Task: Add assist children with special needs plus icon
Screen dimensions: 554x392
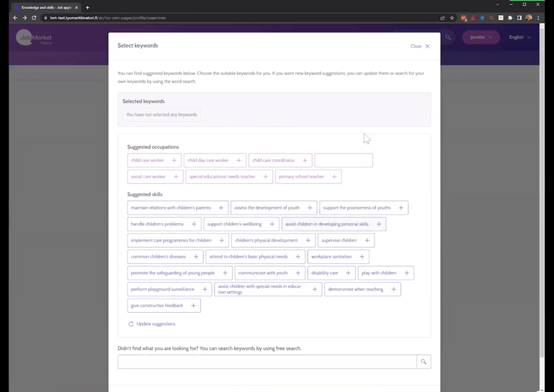Action: tap(315, 289)
